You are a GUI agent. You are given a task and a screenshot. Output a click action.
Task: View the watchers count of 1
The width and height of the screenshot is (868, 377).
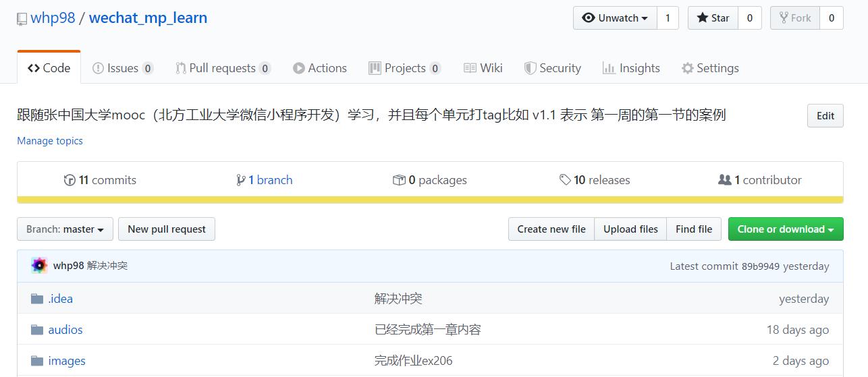tap(668, 18)
